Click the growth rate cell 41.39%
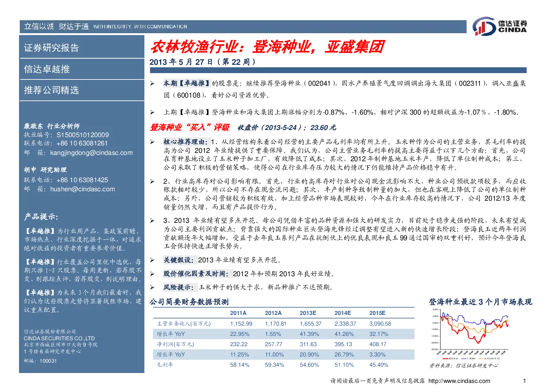 309,334
